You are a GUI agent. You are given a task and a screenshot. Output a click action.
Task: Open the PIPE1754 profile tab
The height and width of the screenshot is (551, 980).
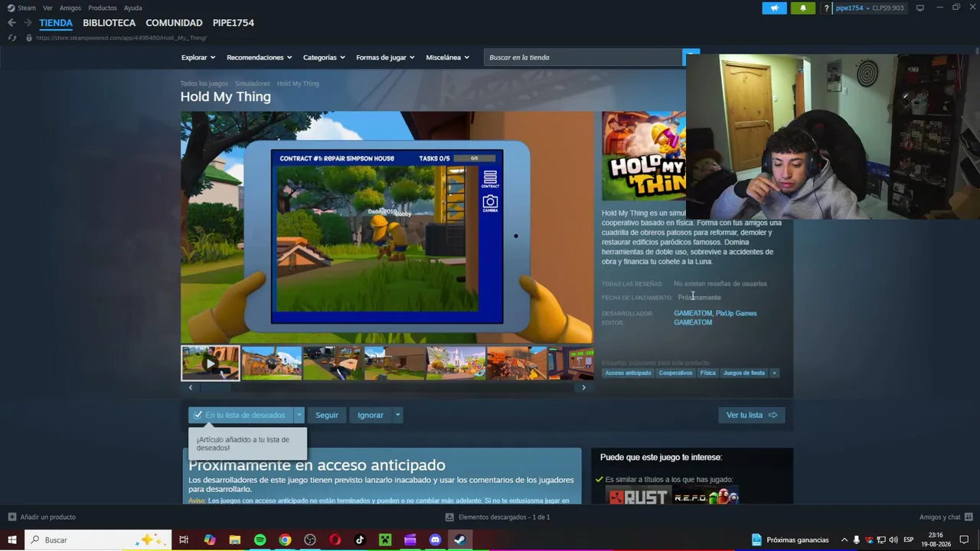[234, 23]
